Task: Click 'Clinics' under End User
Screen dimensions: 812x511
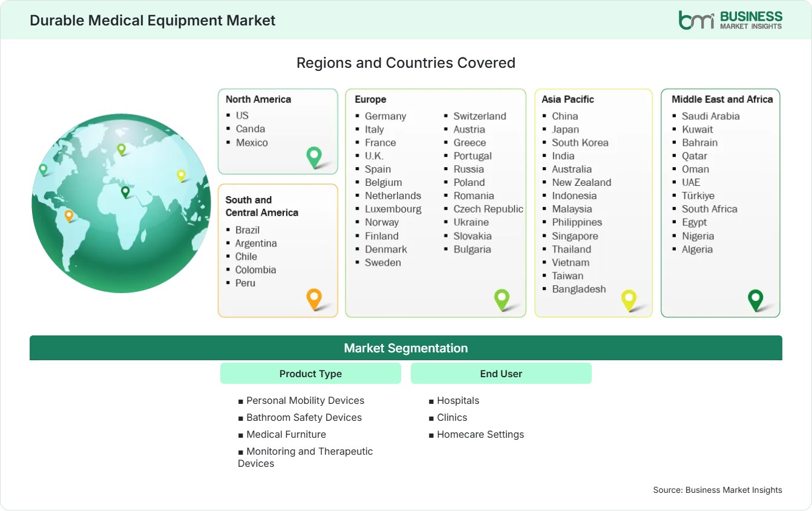Action: [x=452, y=418]
